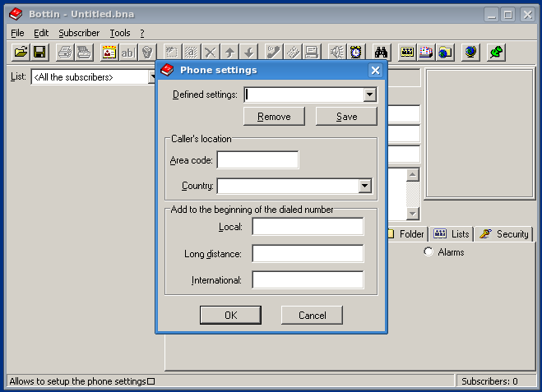This screenshot has width=542, height=392.
Task: Open the File menu
Action: click(17, 33)
